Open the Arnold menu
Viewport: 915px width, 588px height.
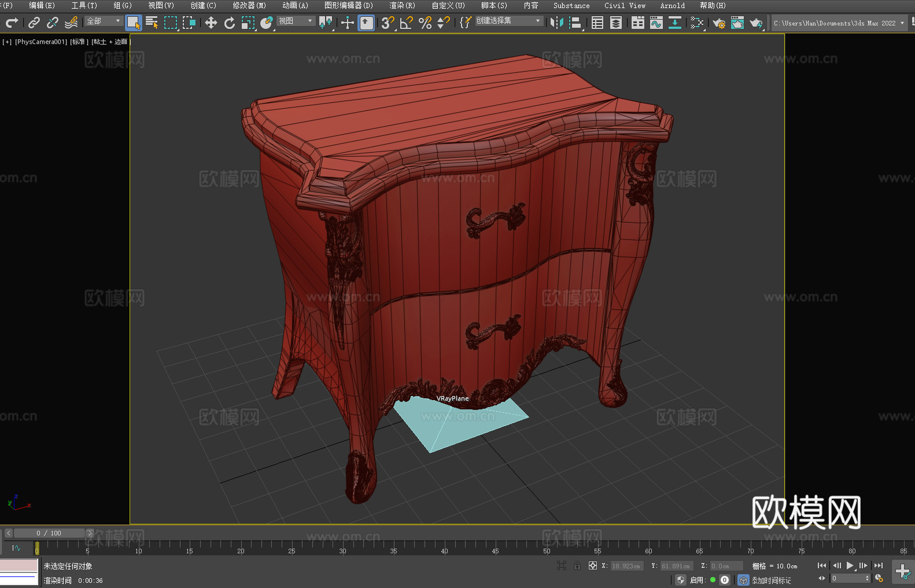click(672, 6)
